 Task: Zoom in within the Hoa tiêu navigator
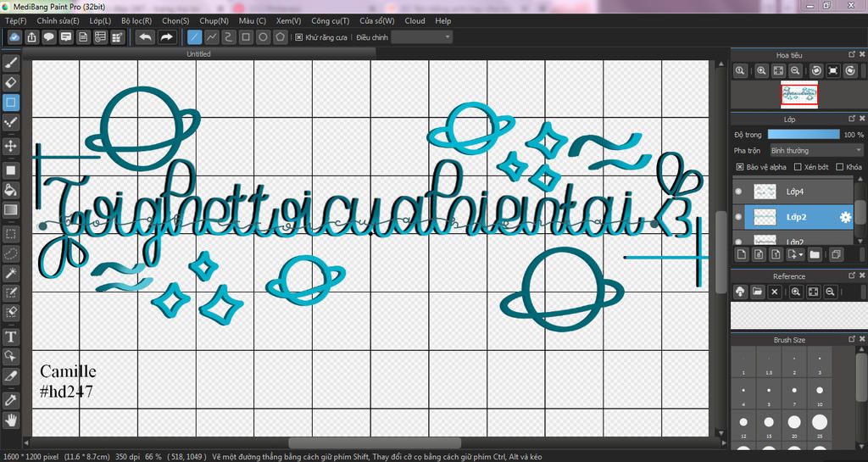tap(762, 70)
